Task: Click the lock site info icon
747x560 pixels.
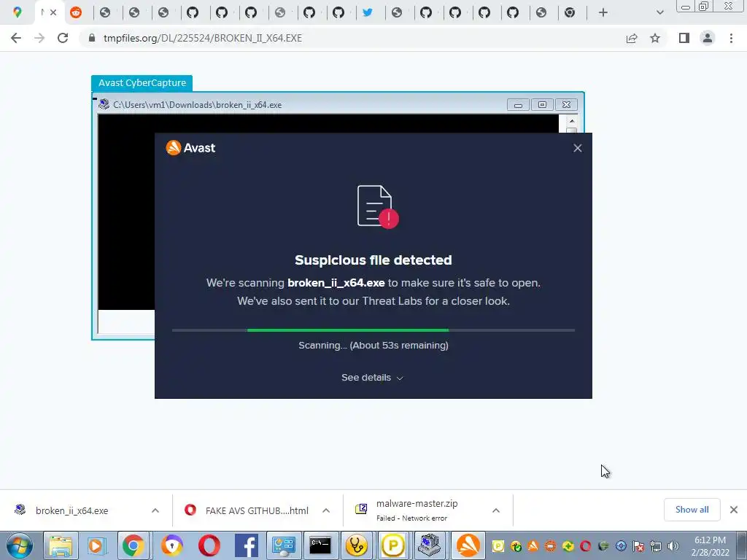Action: pos(92,38)
